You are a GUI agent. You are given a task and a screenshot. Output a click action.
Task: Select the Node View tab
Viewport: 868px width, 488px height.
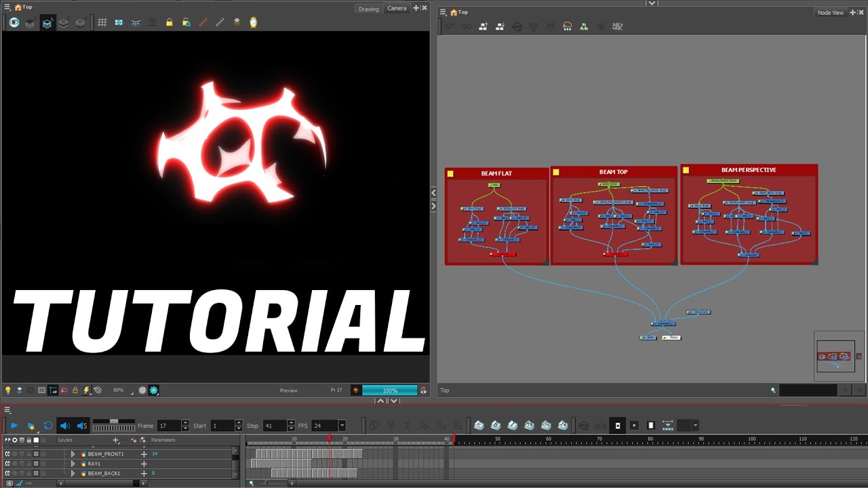click(x=831, y=13)
